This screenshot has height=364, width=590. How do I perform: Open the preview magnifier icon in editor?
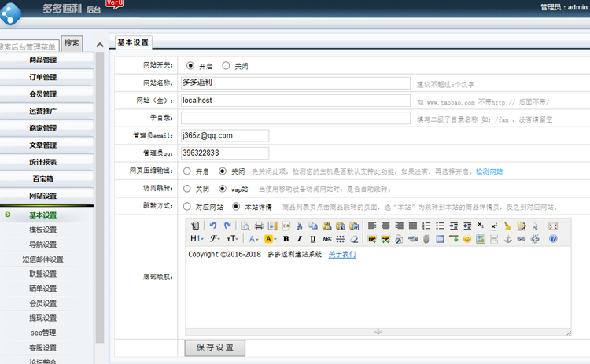click(x=245, y=226)
